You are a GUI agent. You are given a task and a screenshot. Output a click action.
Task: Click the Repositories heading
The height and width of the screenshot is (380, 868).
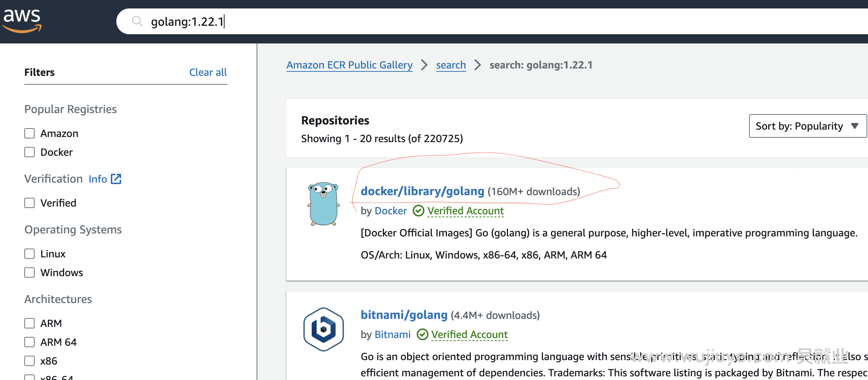point(335,120)
